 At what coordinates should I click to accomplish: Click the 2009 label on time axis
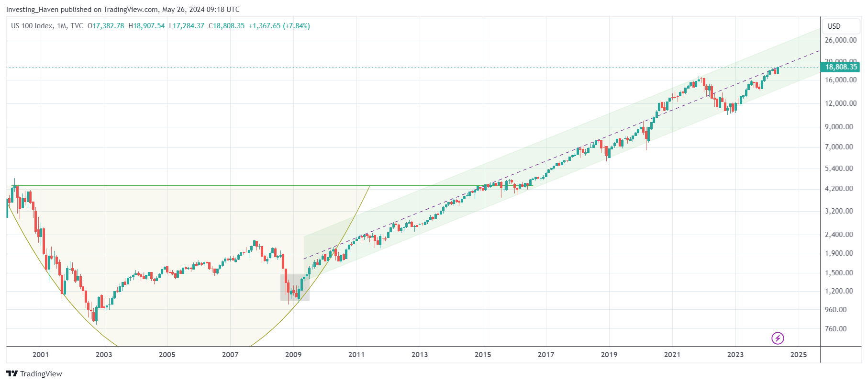click(293, 355)
